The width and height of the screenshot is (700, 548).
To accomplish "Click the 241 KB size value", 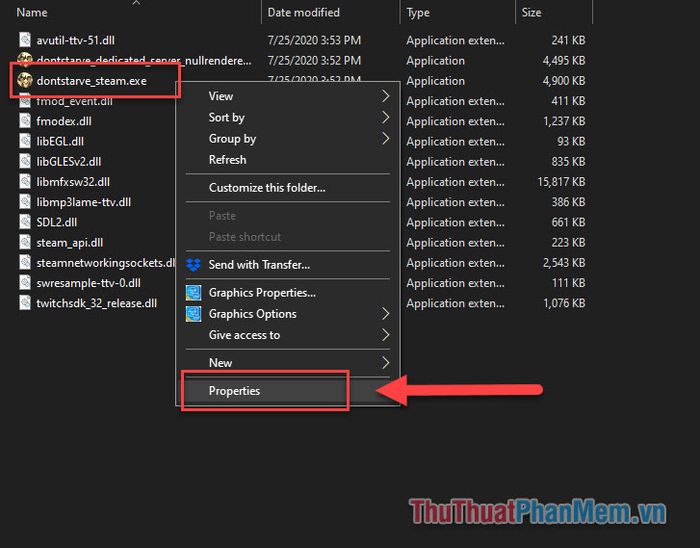I will 568,40.
